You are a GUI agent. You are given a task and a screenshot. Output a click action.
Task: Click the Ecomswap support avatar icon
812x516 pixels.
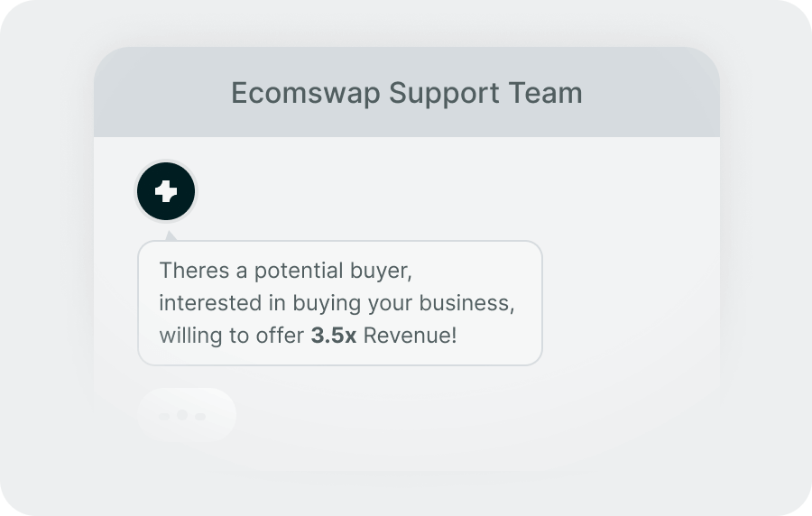(x=165, y=191)
